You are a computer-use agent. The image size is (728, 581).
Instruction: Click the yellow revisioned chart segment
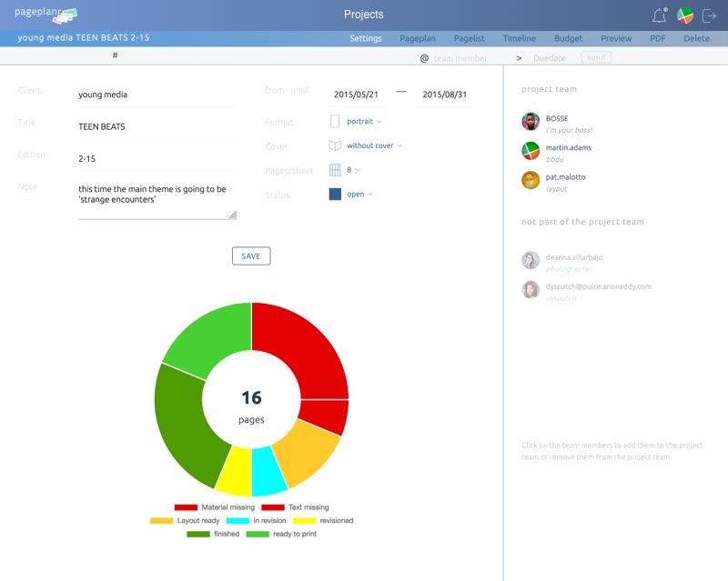pos(236,471)
